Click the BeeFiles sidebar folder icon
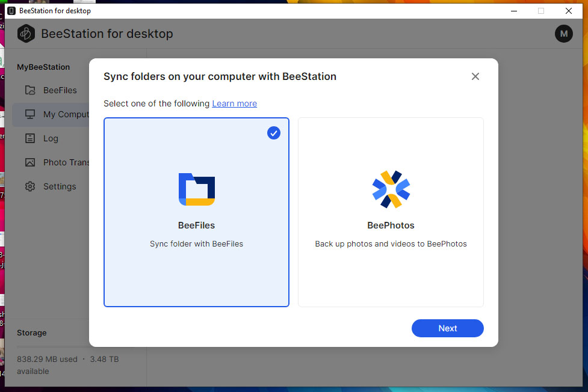Screen dimensions: 588x392 (30, 90)
